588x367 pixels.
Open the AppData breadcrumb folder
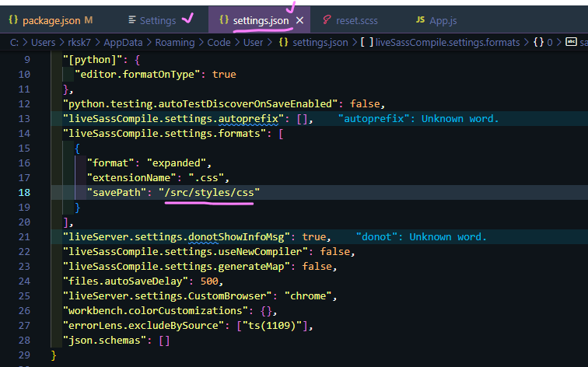click(123, 42)
